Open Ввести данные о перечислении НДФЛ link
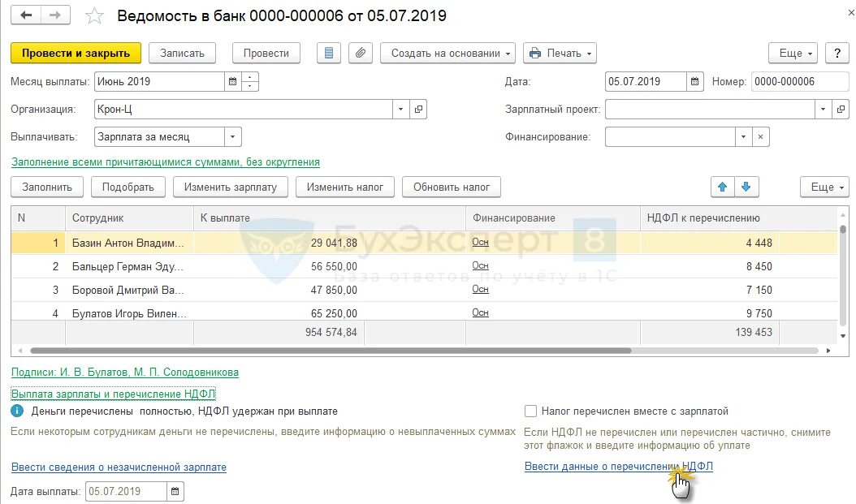Viewport: 856px width, 504px height. pos(619,467)
